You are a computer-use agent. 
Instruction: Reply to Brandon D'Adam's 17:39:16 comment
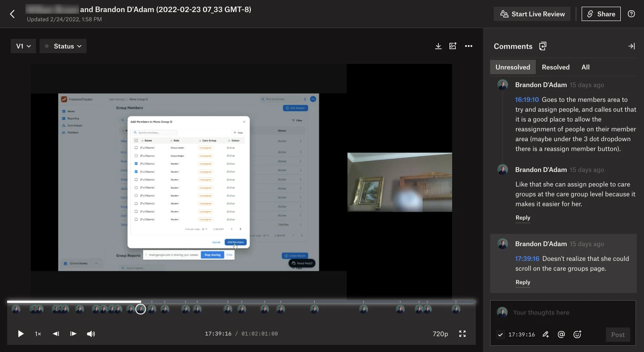click(523, 282)
